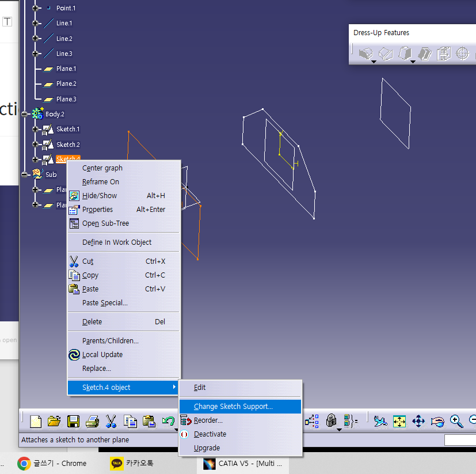Choose Replace from the context menu

[123, 369]
